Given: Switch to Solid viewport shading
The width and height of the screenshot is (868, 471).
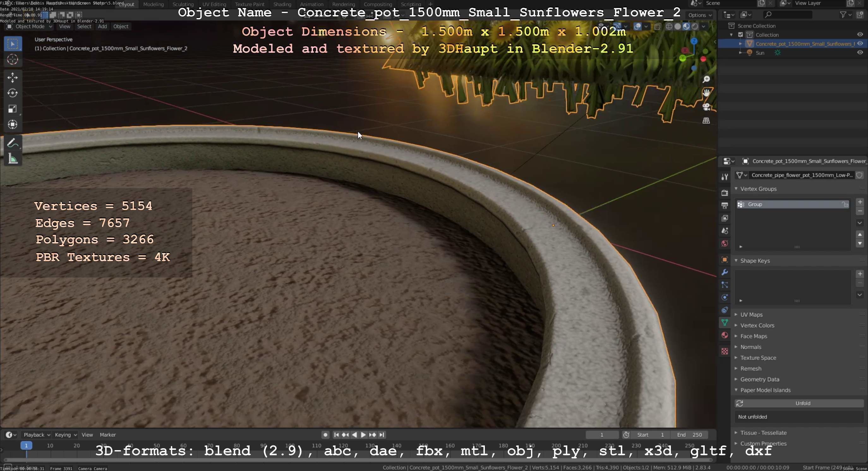Looking at the screenshot, I should 678,27.
